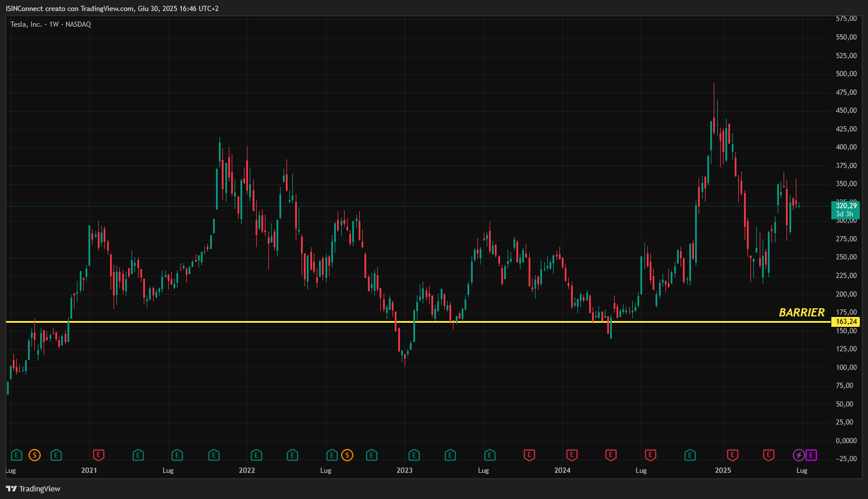The height and width of the screenshot is (499, 868).
Task: Click the 550,00 price axis label
Action: click(x=846, y=37)
